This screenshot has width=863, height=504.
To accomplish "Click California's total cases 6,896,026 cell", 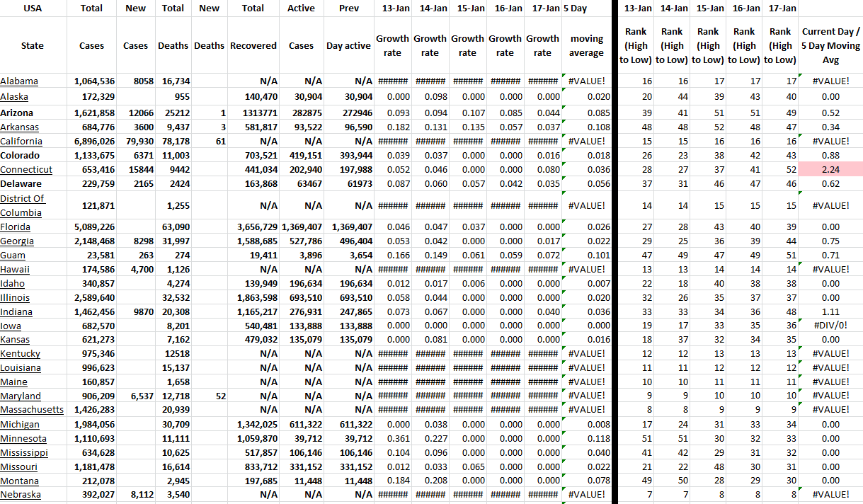I will click(x=93, y=142).
